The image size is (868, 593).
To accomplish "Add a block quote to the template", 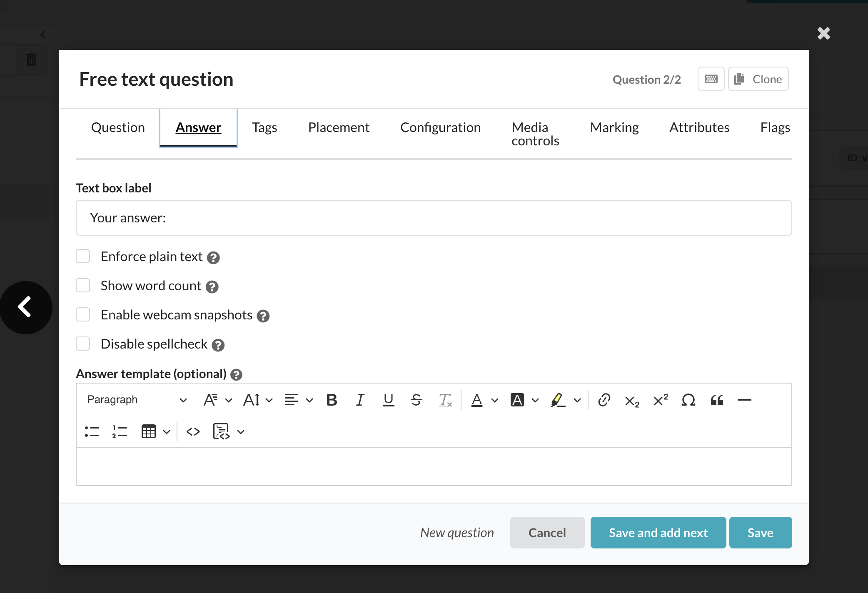I will pyautogui.click(x=716, y=400).
